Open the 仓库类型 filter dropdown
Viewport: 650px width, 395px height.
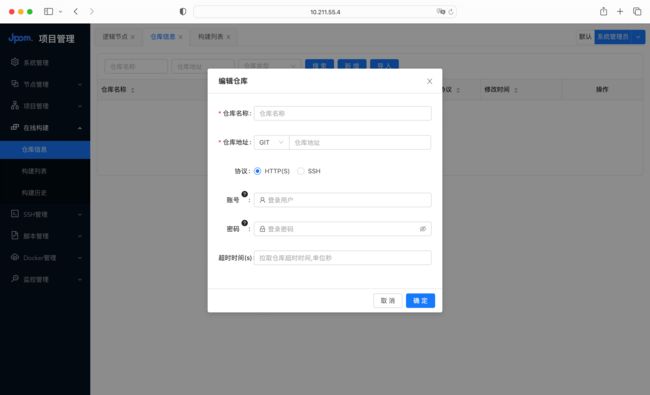[269, 66]
